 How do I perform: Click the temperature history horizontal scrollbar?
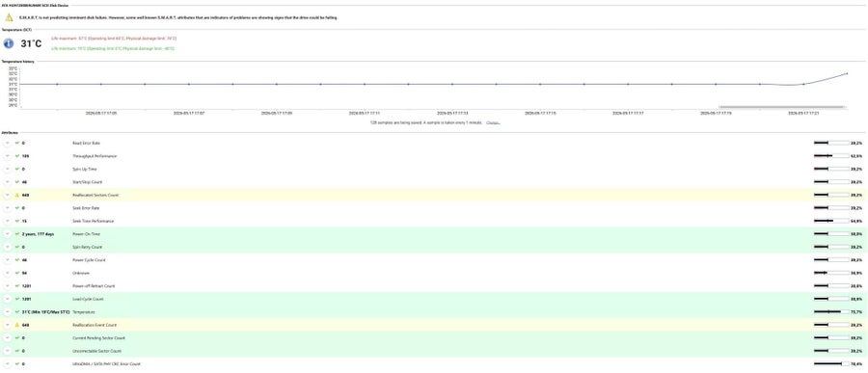point(781,107)
